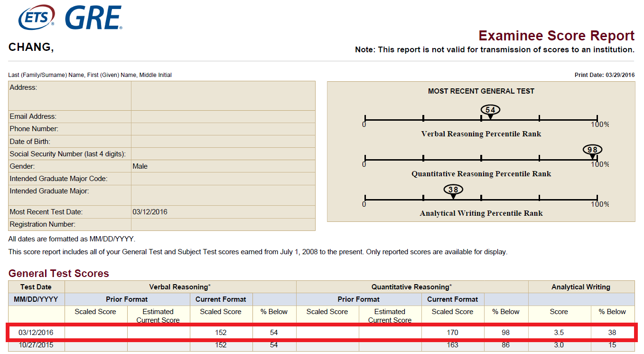Click the Quantitative scaled score 163
The image size is (644, 354).
(453, 345)
